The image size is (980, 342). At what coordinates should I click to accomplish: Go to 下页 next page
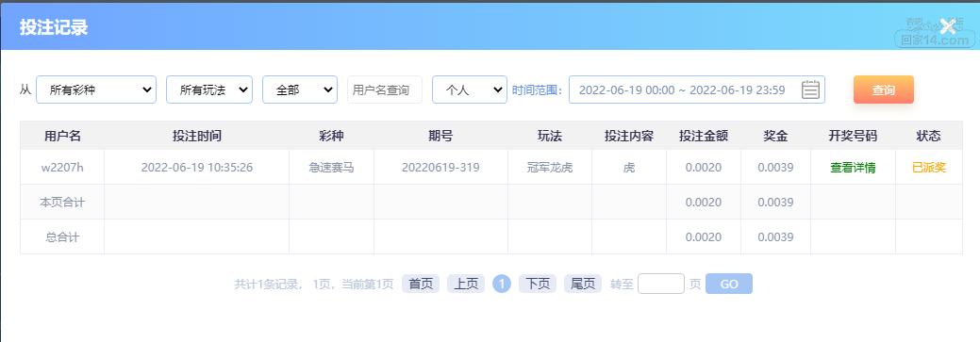(x=538, y=284)
